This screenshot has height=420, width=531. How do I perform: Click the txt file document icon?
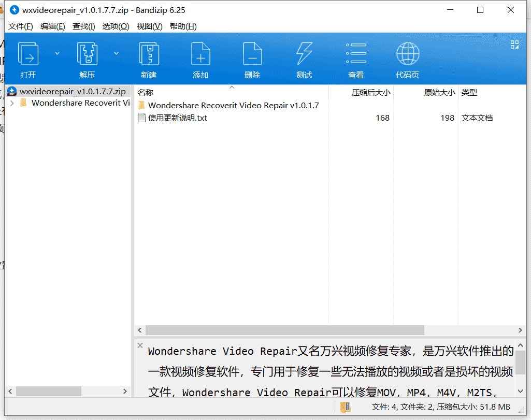click(142, 118)
